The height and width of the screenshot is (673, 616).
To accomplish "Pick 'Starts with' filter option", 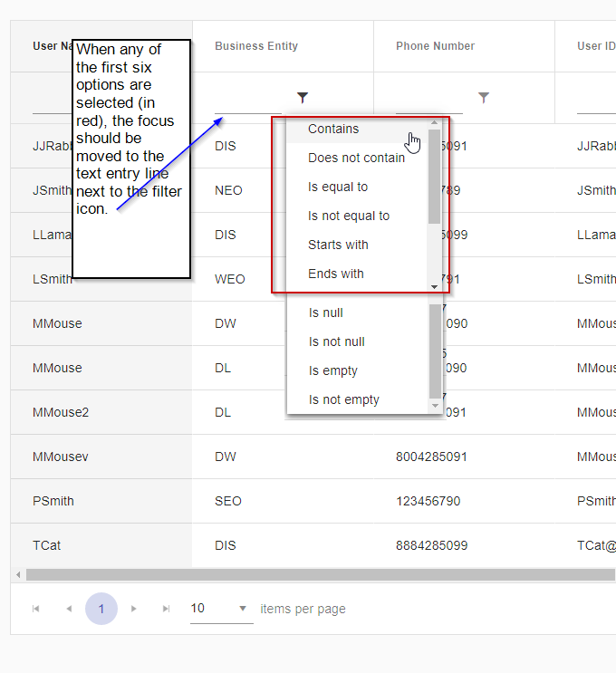I will click(x=338, y=245).
